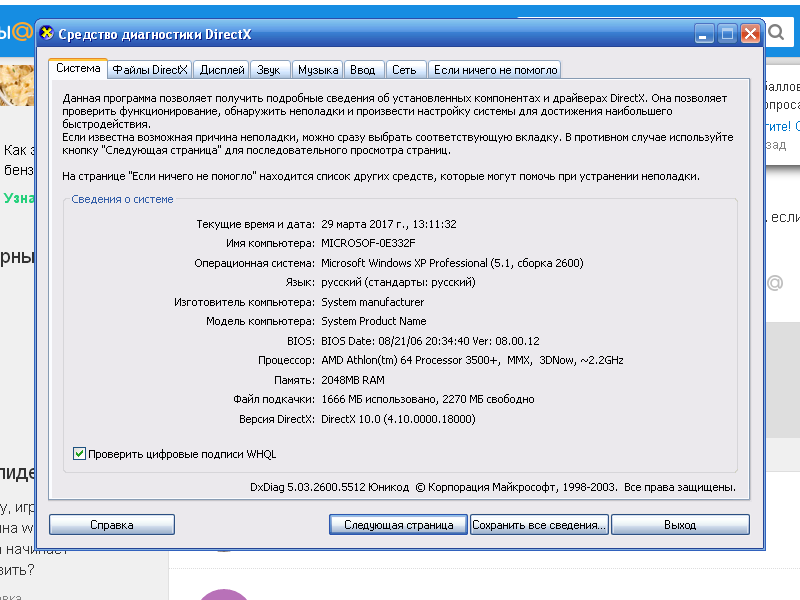Click the page file usage value
This screenshot has width=800, height=600.
(x=428, y=399)
